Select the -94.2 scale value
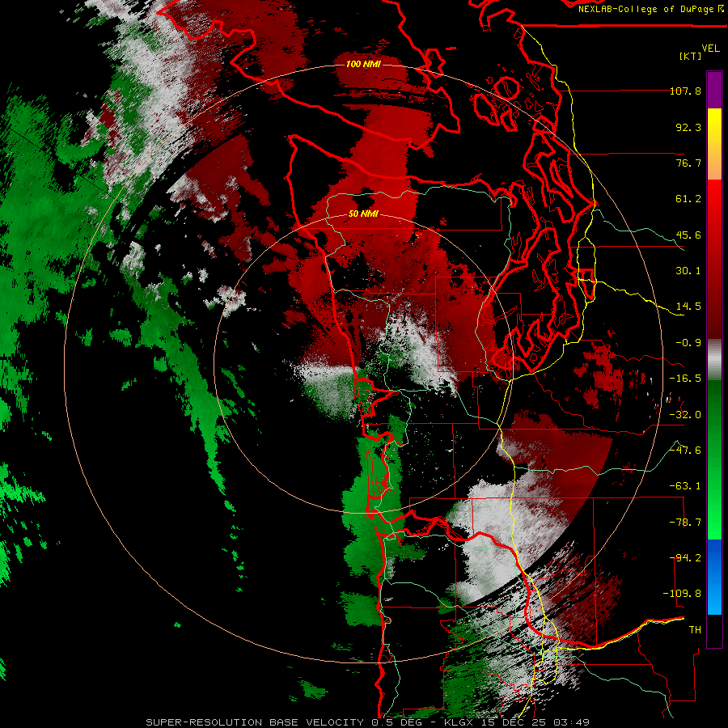This screenshot has width=728, height=728. tap(685, 558)
